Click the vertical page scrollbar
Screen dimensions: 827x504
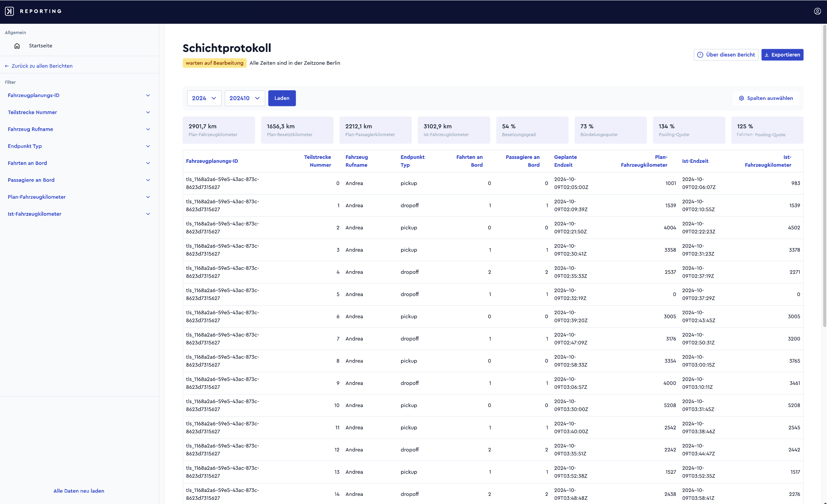(x=825, y=176)
